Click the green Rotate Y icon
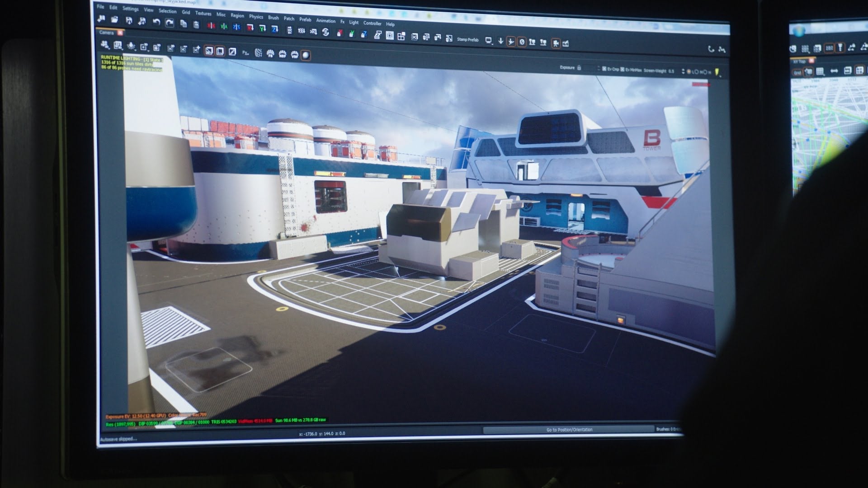Screen dimensions: 868x488 click(262, 28)
